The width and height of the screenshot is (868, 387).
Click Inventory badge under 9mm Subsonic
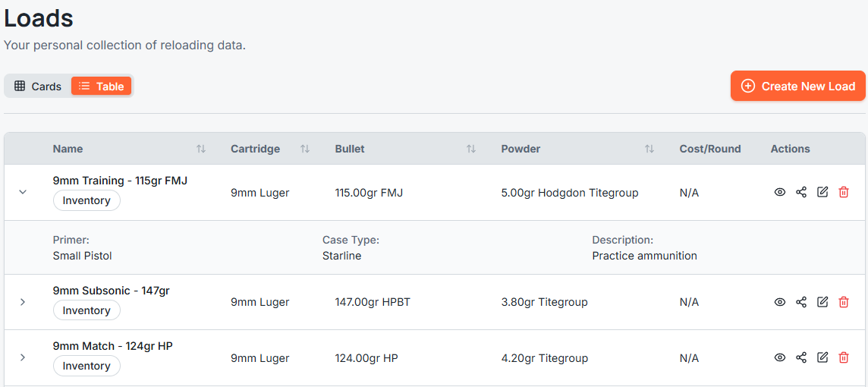pos(86,310)
